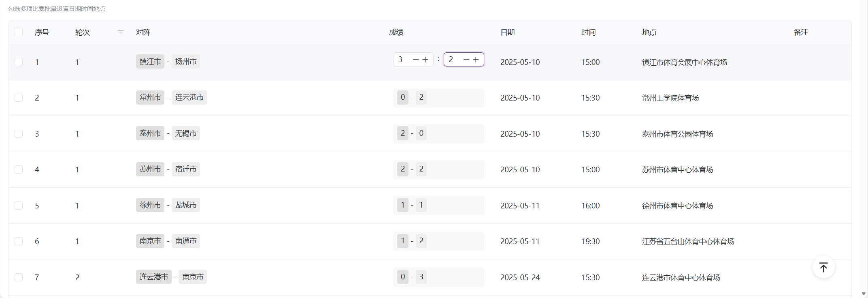Click the scrollbar down arrow
Image resolution: width=868 pixels, height=298 pixels.
click(x=864, y=294)
